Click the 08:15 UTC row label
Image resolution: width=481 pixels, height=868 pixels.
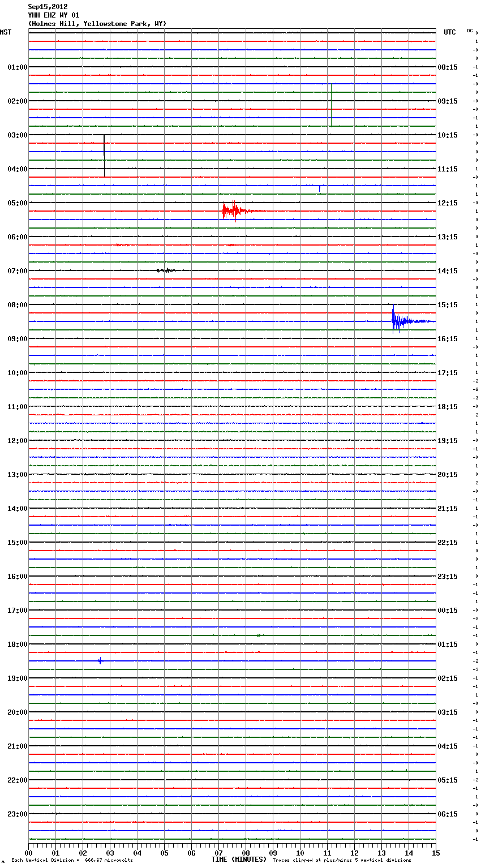(448, 67)
